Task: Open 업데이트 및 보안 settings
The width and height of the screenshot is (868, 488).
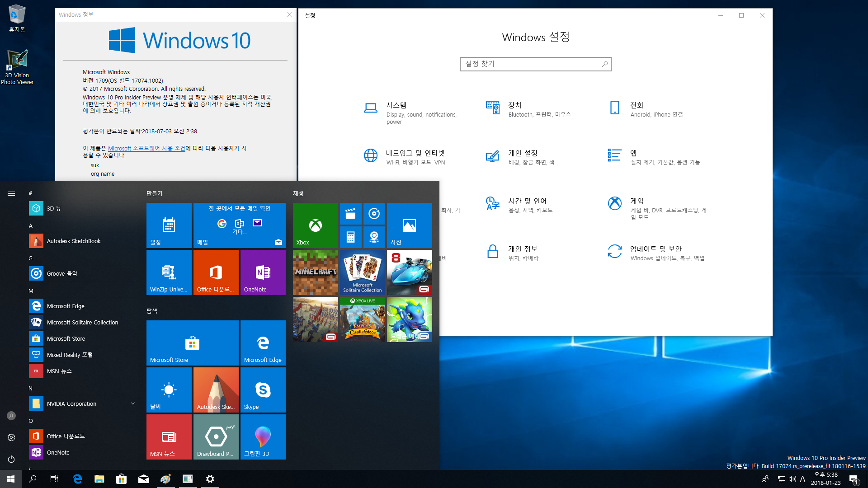Action: point(656,253)
